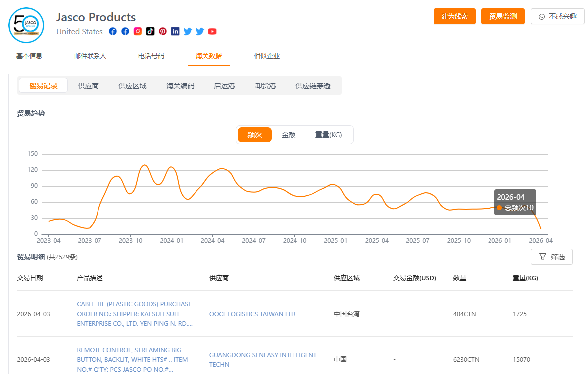
Task: Click the 供应区域 column header in table
Action: tap(347, 278)
